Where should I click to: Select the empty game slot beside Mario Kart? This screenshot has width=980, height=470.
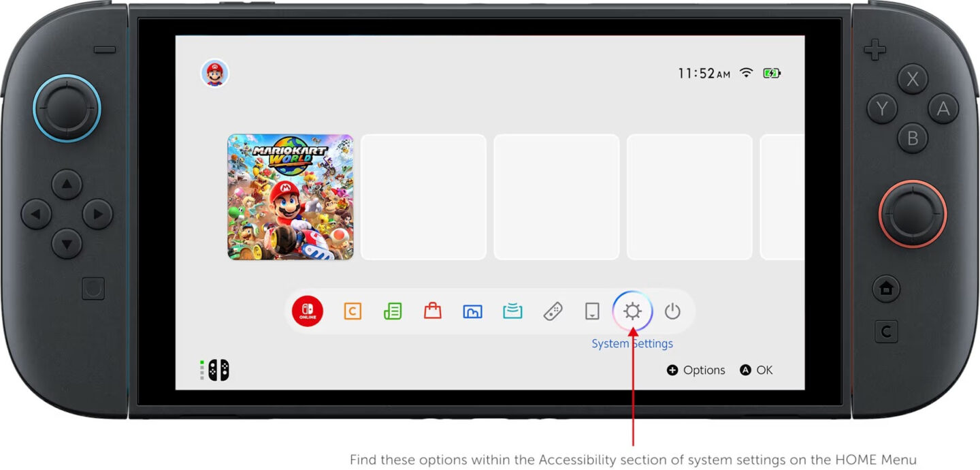[423, 197]
